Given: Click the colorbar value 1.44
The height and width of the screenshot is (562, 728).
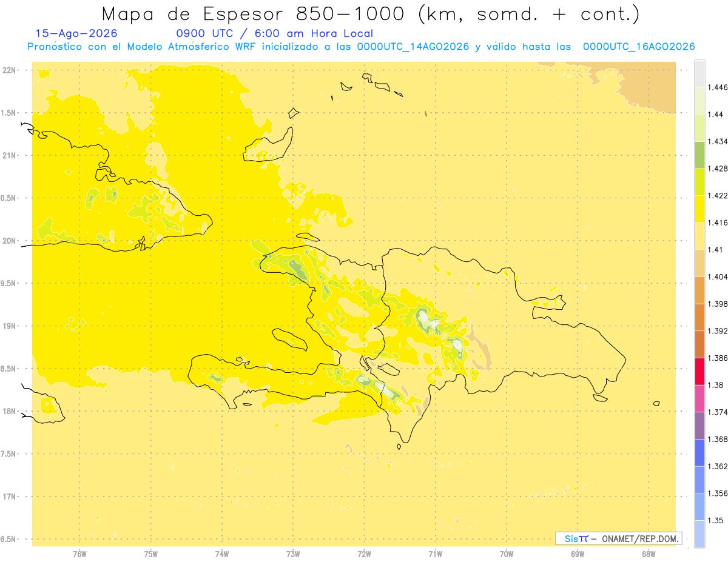Looking at the screenshot, I should click(x=716, y=115).
